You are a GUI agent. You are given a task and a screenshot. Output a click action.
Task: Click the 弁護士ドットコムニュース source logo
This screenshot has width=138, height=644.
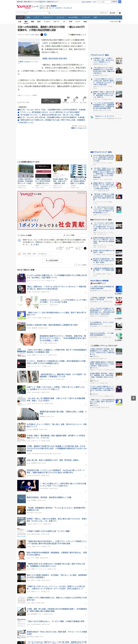click(x=77, y=35)
